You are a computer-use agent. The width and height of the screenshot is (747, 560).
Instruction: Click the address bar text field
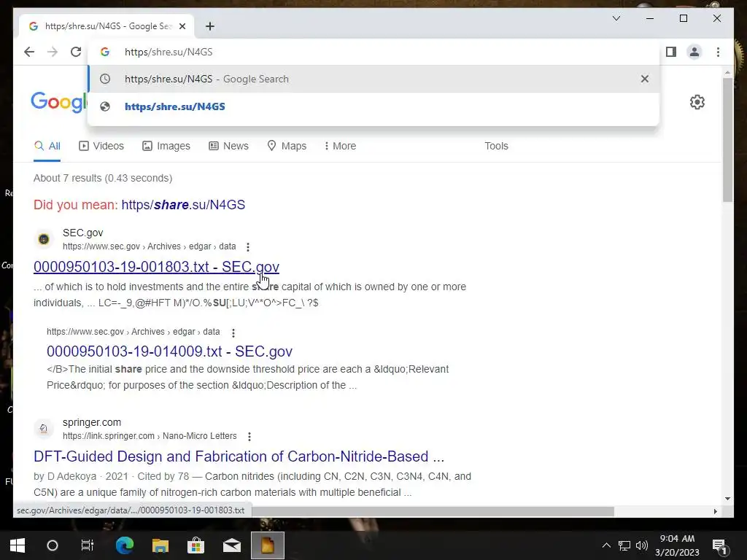373,52
